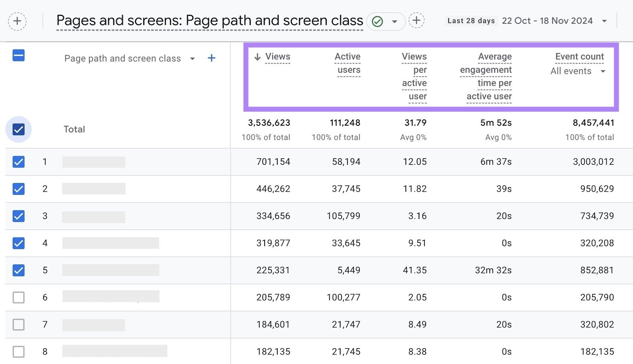Sort by the Event count column header
The width and height of the screenshot is (633, 364).
[579, 57]
